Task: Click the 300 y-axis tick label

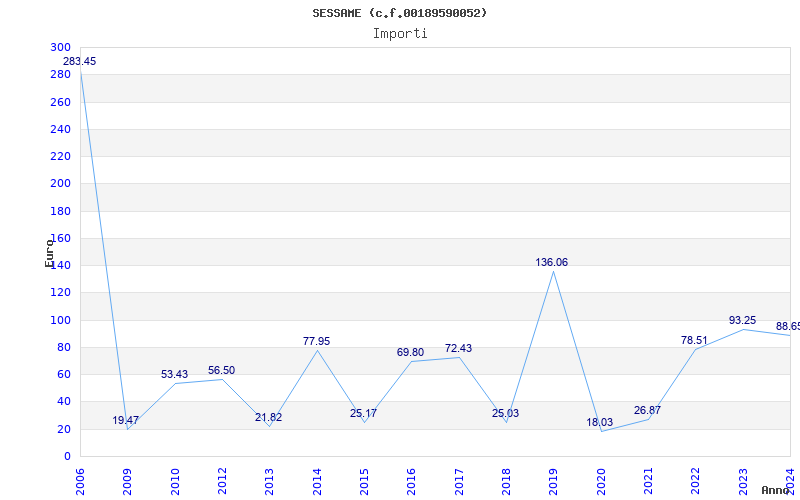Action: [60, 48]
